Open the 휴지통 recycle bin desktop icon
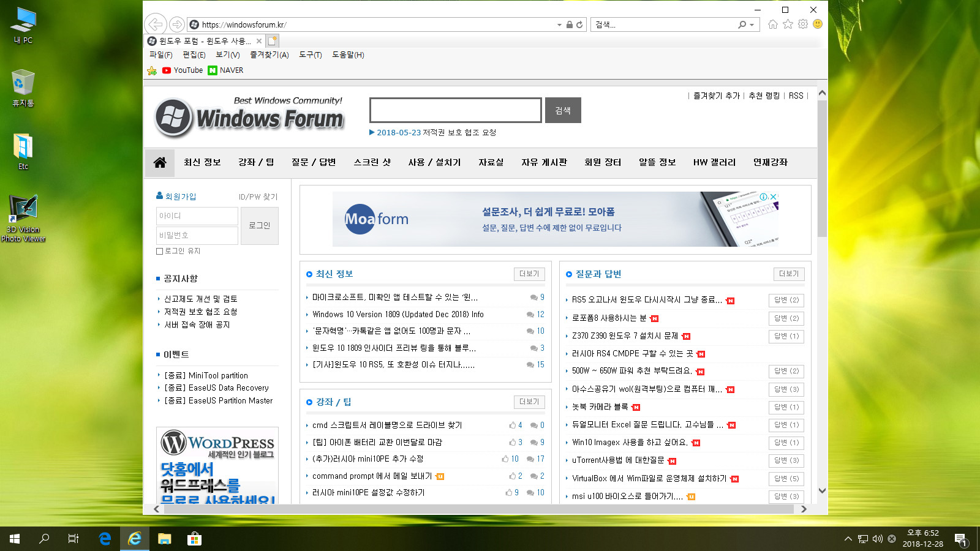The height and width of the screenshot is (551, 980). pos(23,88)
